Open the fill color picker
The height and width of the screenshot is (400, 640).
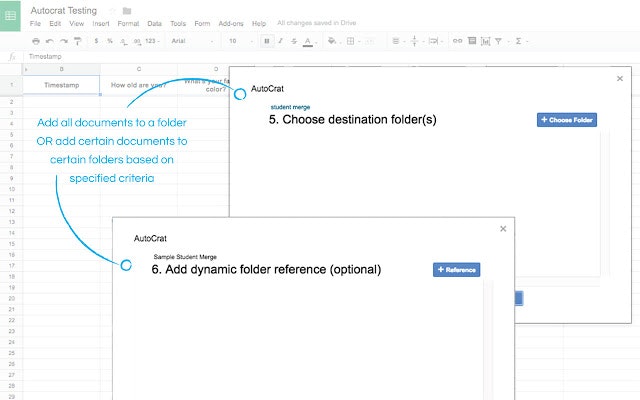332,41
